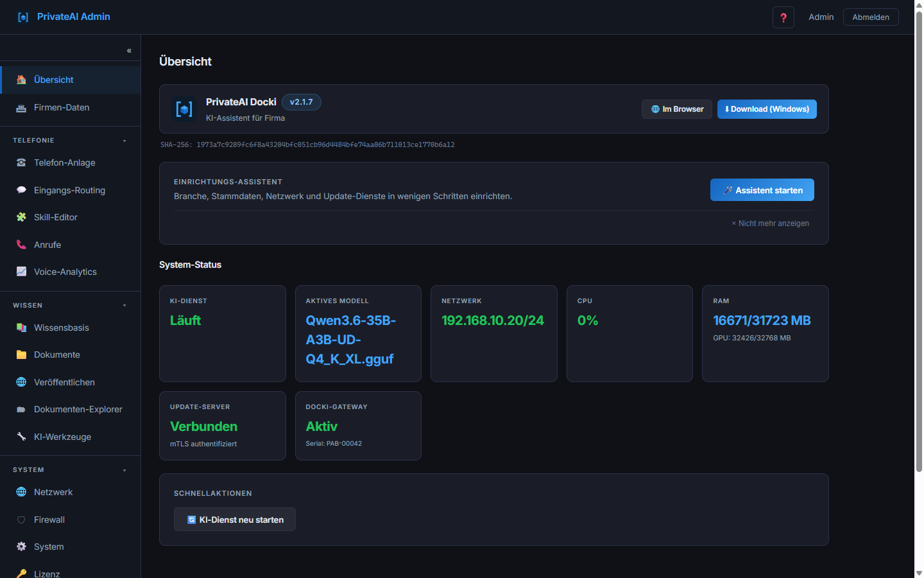This screenshot has height=578, width=924.
Task: Click the Abmelden button
Action: 871,17
